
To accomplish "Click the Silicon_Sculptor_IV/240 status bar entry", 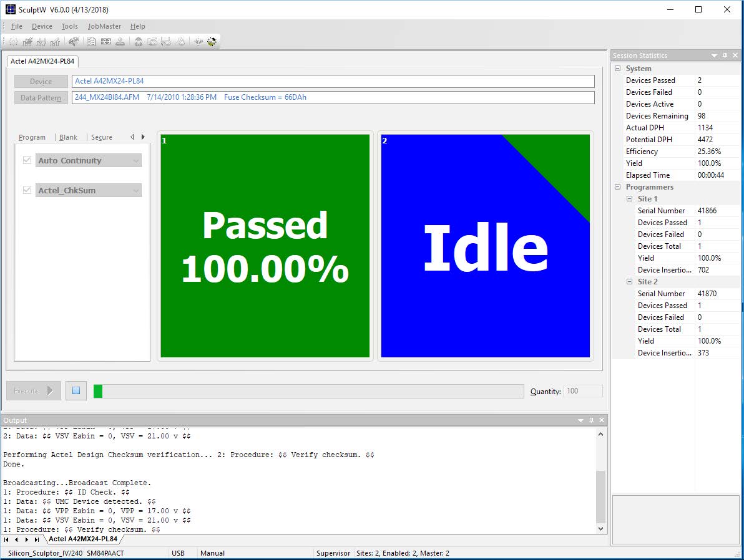I will [x=45, y=553].
